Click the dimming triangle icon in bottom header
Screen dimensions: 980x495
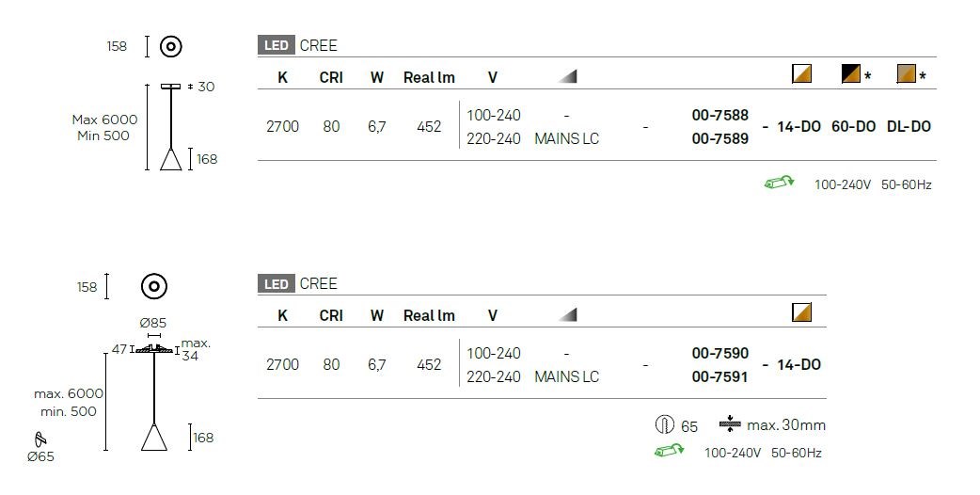567,314
